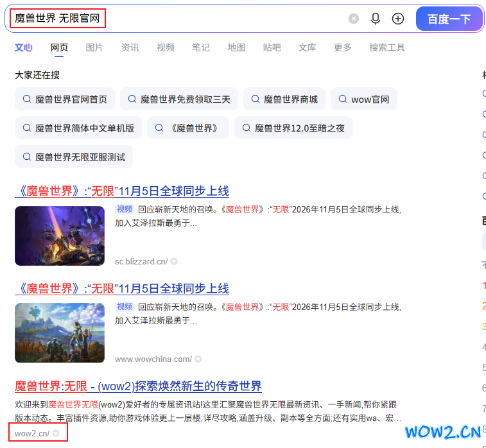
Task: Open 搜索工具 options
Action: click(387, 47)
